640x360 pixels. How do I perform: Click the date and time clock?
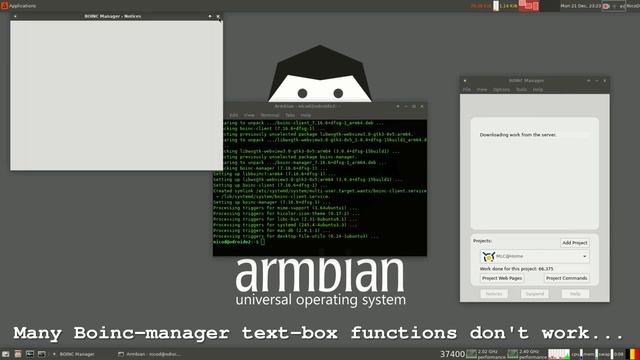[580, 6]
